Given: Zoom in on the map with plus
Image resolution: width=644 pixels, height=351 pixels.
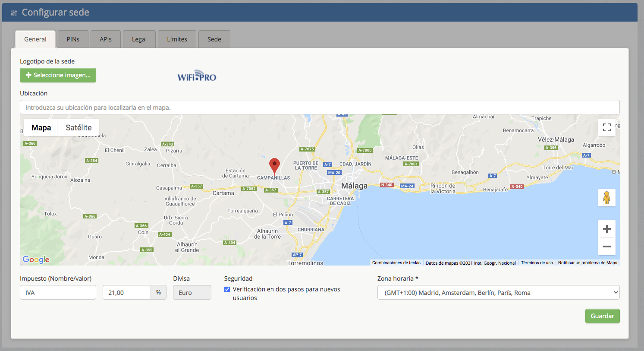Looking at the screenshot, I should pyautogui.click(x=606, y=229).
